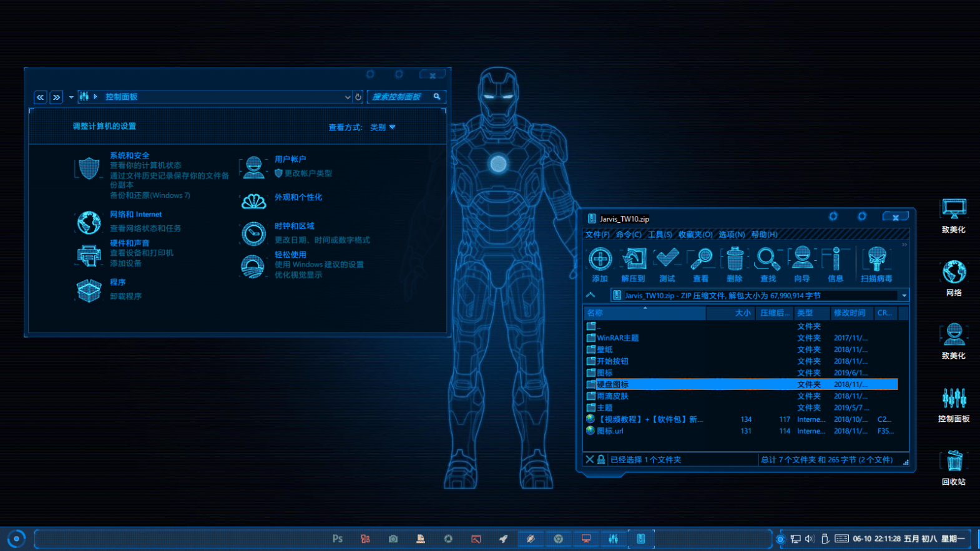
Task: Open the 网络 desktop icon
Action: (954, 278)
